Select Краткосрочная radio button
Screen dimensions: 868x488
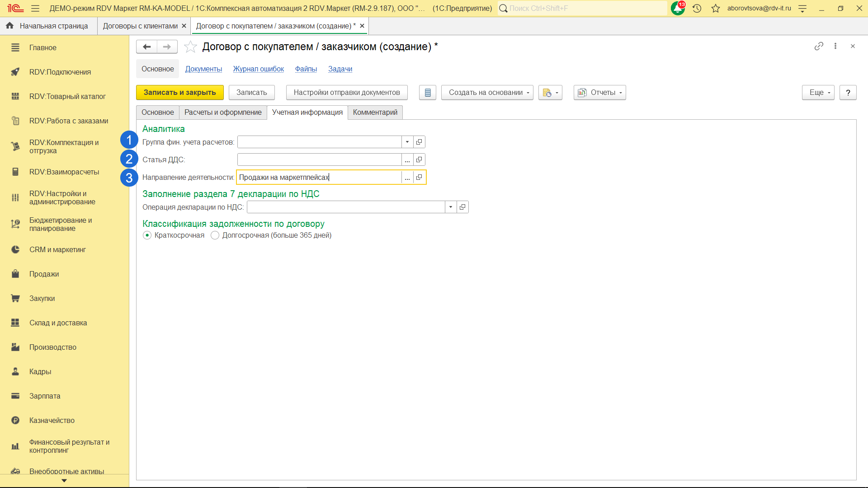point(147,235)
